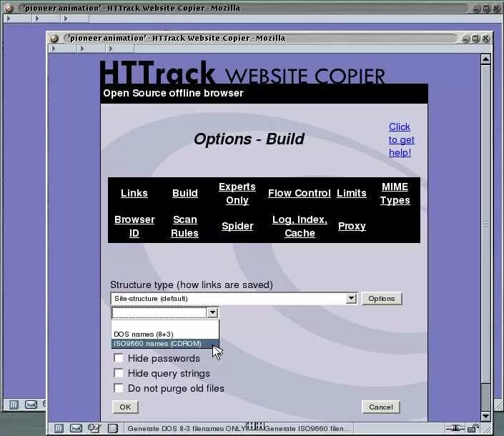Expand third collapsed toolbar grippy in front window
The width and height of the screenshot is (504, 436).
point(111,49)
